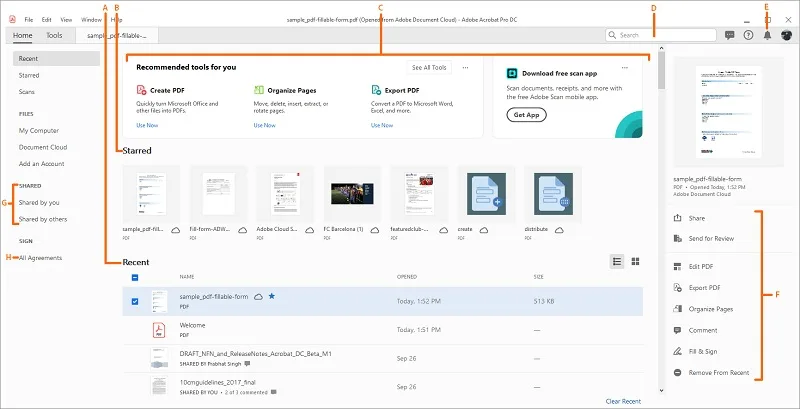Uncheck the sample_pdf-fillable-form checkbox
Screen dimensions: 800x409
coord(135,300)
